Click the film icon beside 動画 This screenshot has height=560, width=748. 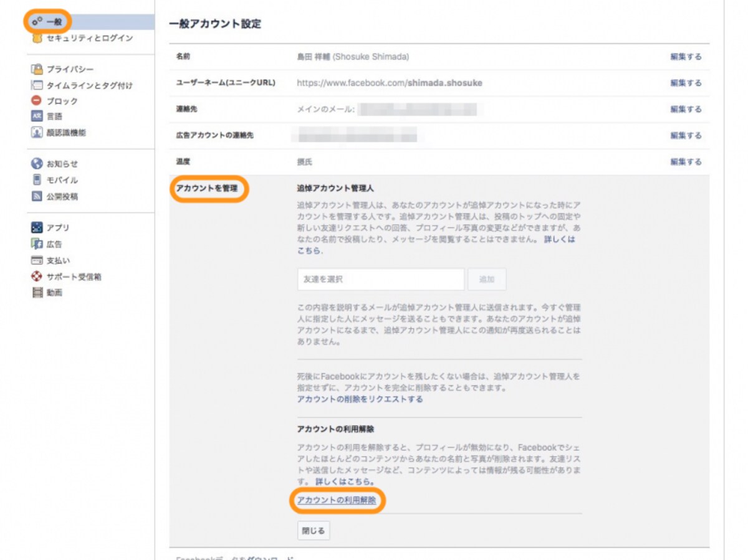tap(37, 293)
